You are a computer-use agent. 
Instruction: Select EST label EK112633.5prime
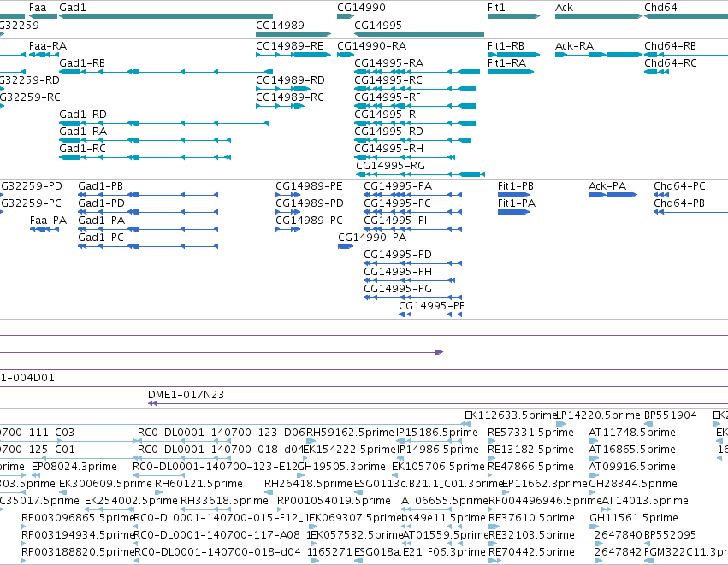coord(510,415)
